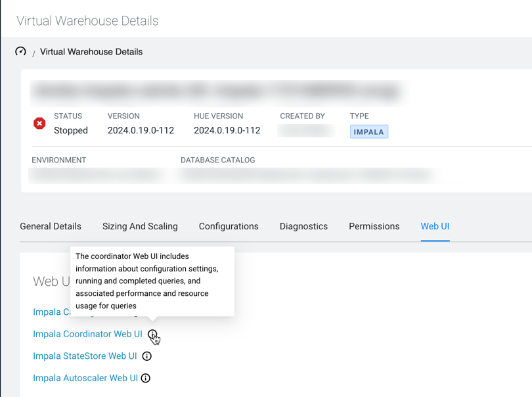Open the Impala Autoscaler Web UI link
This screenshot has width=532, height=397.
pyautogui.click(x=85, y=378)
